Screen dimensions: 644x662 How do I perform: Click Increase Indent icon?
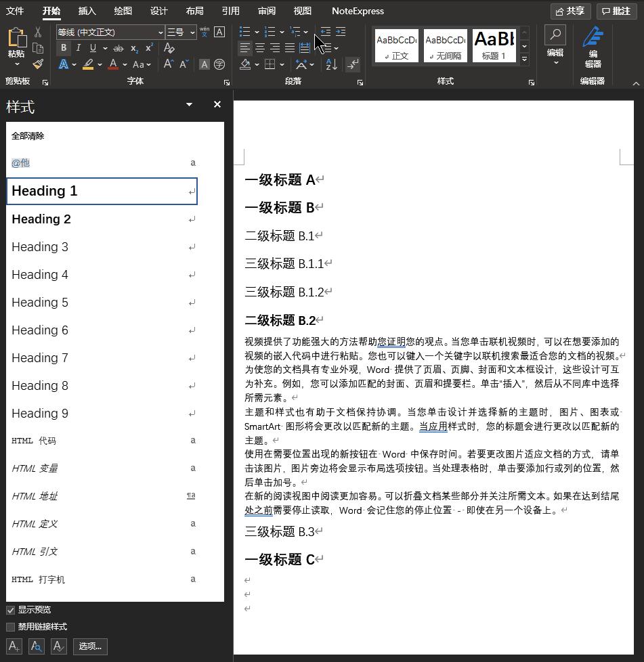[341, 32]
